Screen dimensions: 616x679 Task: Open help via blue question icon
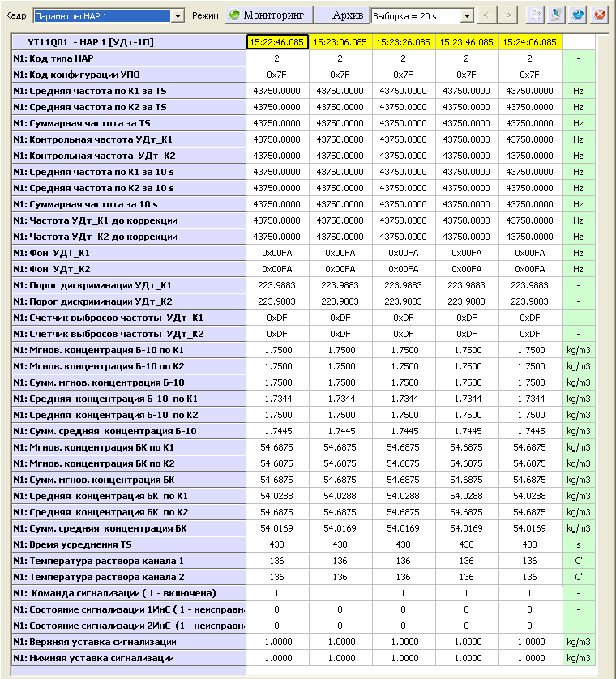point(578,15)
